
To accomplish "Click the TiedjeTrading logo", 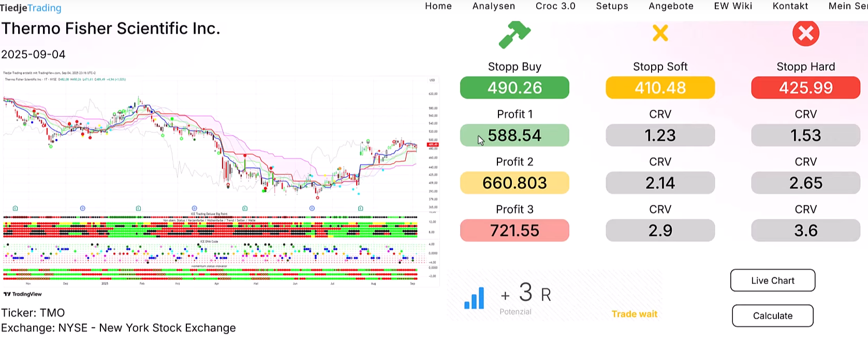I will pyautogui.click(x=31, y=8).
